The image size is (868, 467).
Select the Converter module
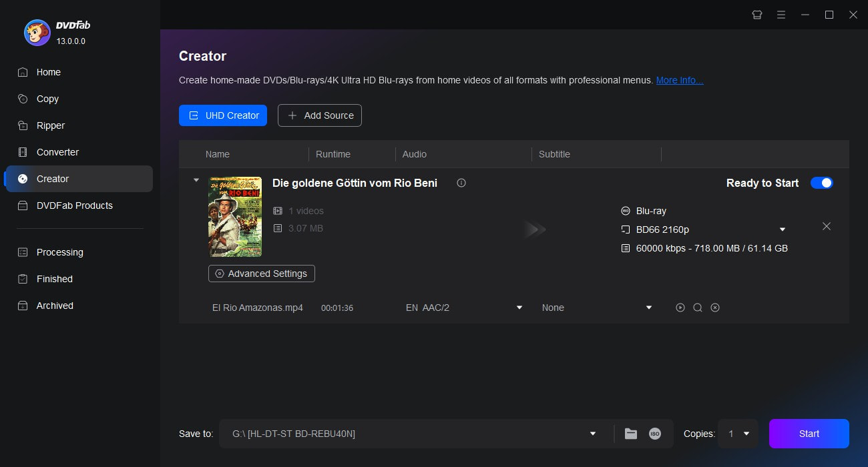(x=57, y=152)
